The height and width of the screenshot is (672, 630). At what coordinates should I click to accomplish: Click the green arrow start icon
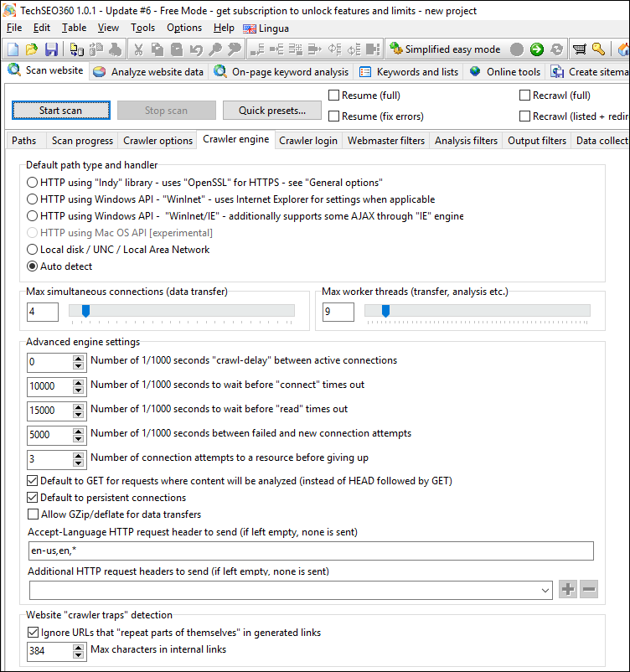(537, 49)
